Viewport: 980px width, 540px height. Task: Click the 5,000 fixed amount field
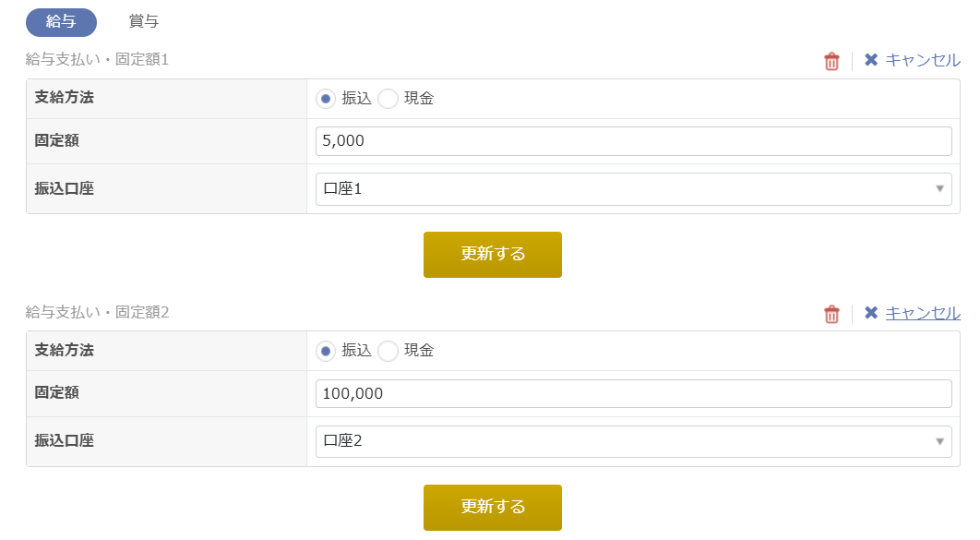pos(632,141)
